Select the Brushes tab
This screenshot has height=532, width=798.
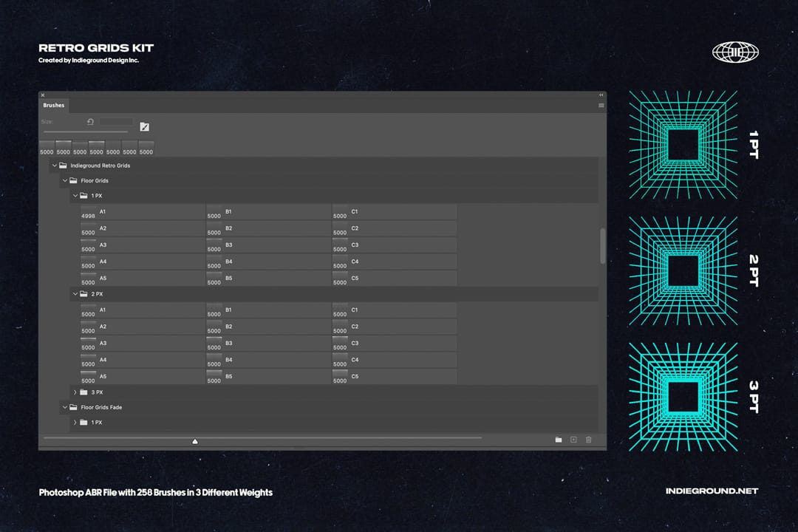[53, 106]
